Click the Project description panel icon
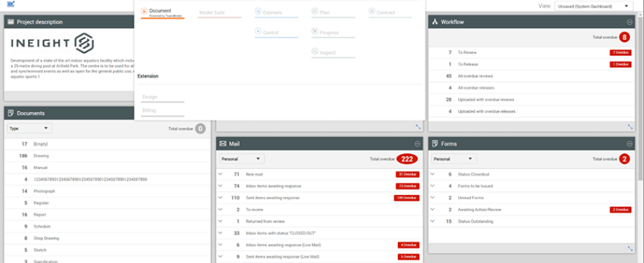The image size is (644, 263). [11, 22]
